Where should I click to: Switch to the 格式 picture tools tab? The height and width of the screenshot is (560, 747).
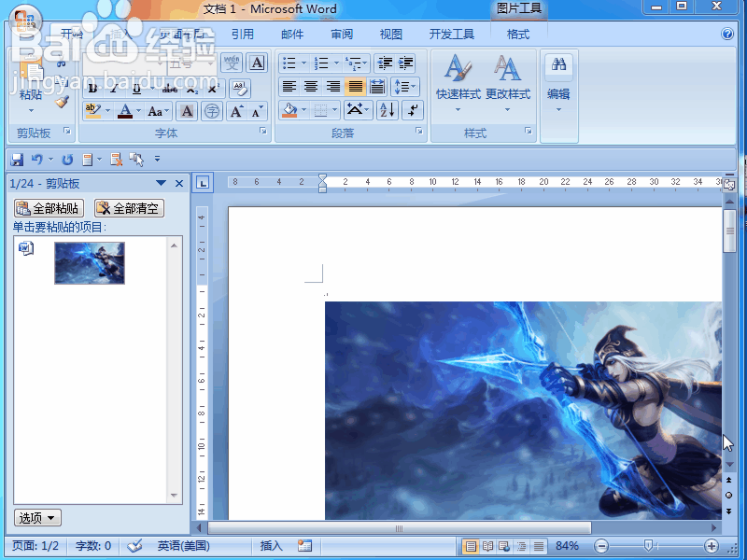pyautogui.click(x=516, y=34)
